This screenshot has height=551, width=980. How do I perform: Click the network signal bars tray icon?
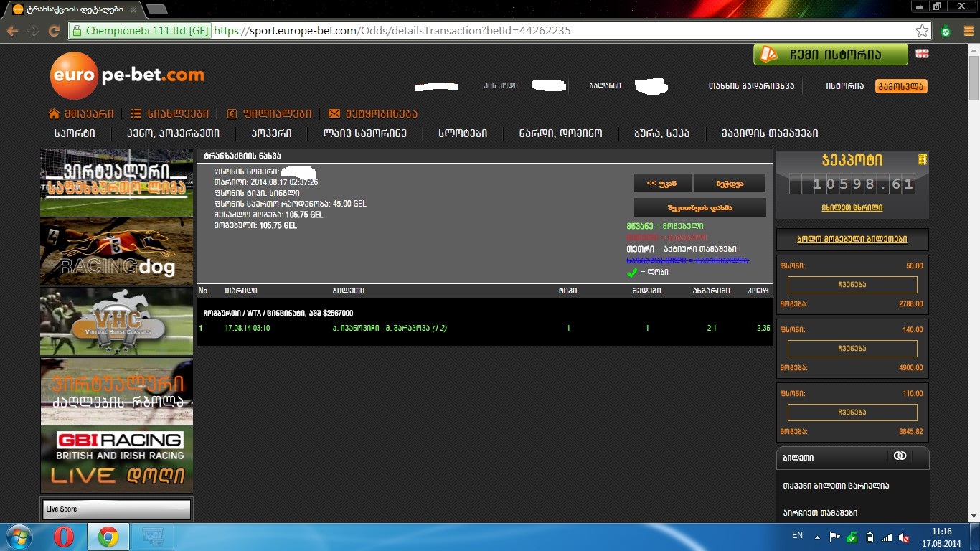(x=887, y=537)
